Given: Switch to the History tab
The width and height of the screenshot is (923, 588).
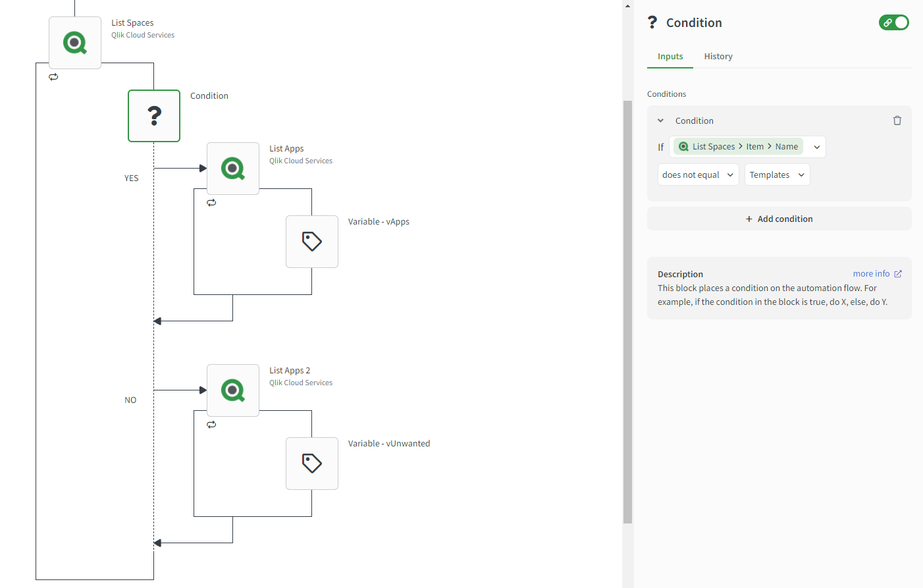Looking at the screenshot, I should [x=718, y=57].
